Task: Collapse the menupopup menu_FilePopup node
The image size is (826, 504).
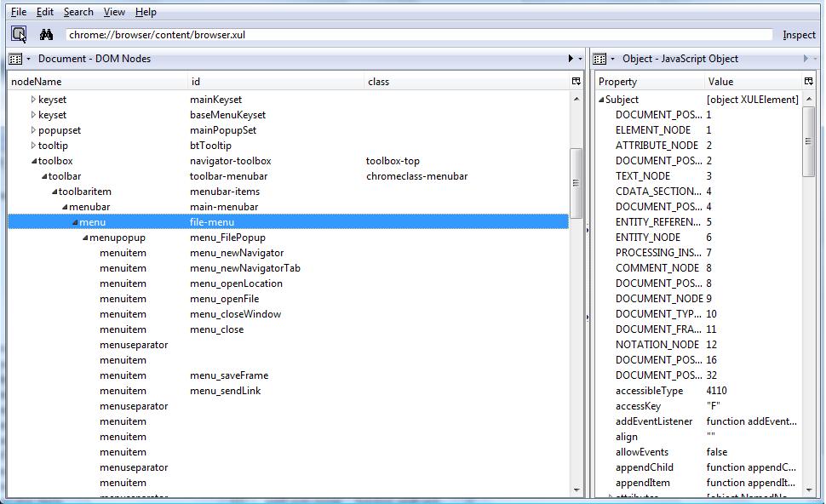Action: click(x=85, y=238)
